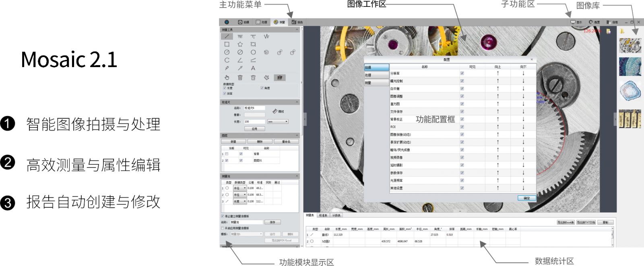
Task: Click 应用 button in calibration panel
Action: tap(255, 129)
